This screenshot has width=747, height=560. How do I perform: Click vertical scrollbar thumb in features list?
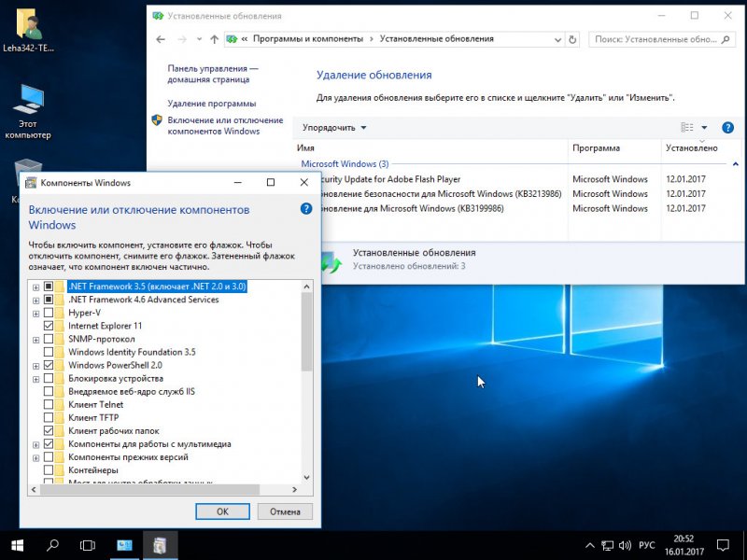click(x=307, y=331)
